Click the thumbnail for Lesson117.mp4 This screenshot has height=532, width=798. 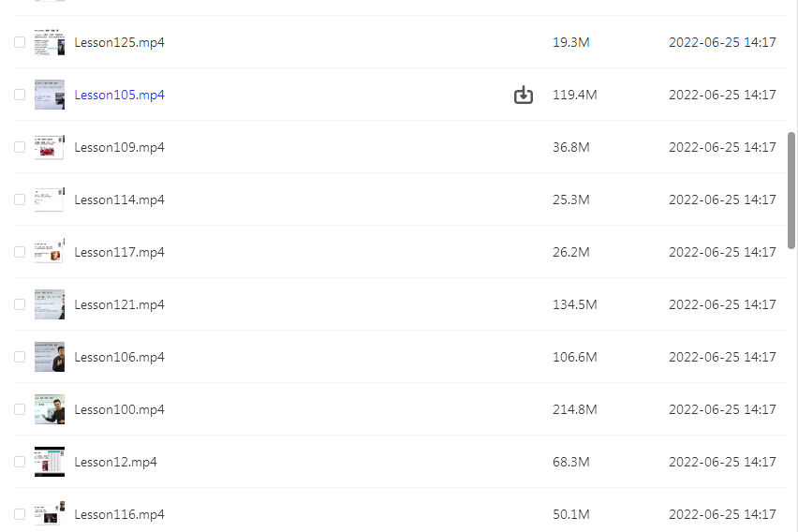pyautogui.click(x=50, y=251)
